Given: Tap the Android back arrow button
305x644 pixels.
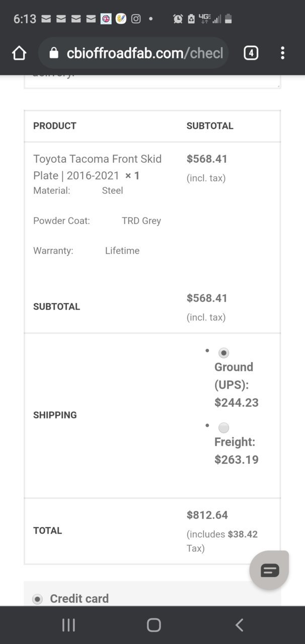Looking at the screenshot, I should pos(240,625).
